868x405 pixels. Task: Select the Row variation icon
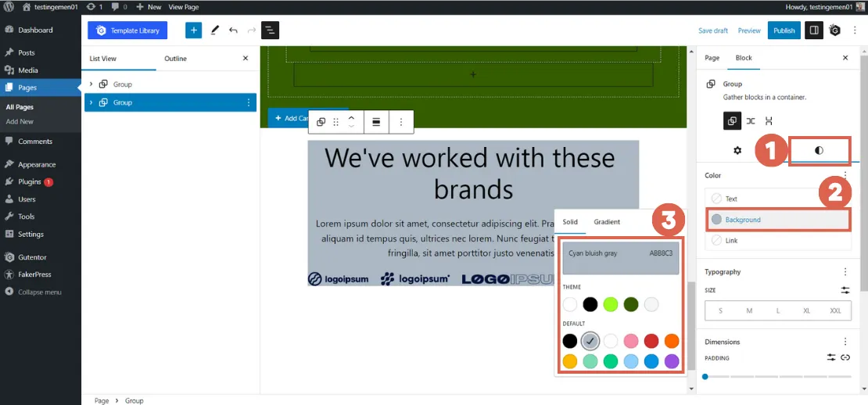(x=751, y=121)
